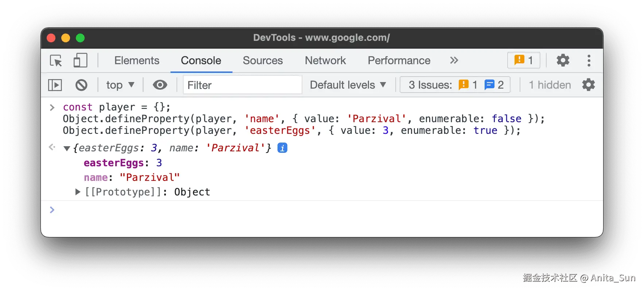
Task: Open the three-dot customize DevTools menu
Action: coord(589,61)
